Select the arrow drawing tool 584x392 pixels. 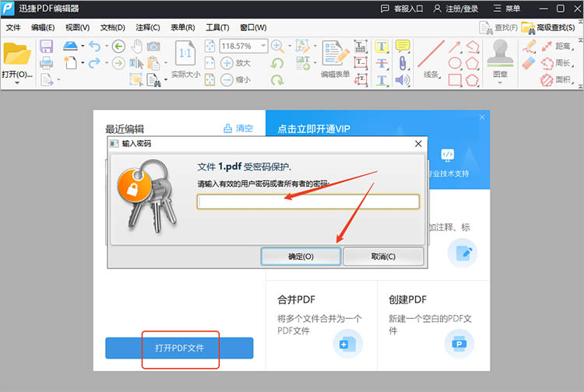click(x=455, y=47)
